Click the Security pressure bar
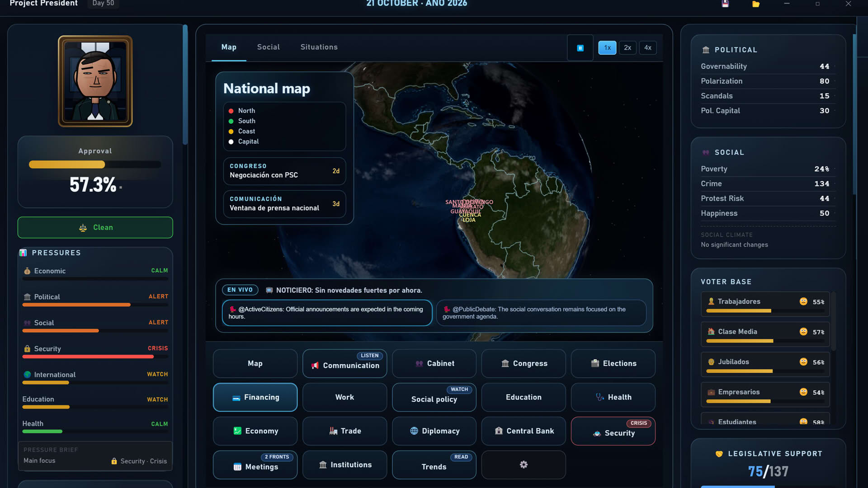 (x=95, y=357)
